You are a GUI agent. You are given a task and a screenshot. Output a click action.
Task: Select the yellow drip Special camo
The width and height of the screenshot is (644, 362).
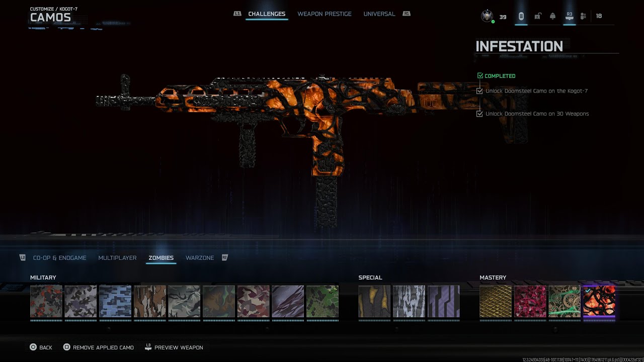(374, 302)
